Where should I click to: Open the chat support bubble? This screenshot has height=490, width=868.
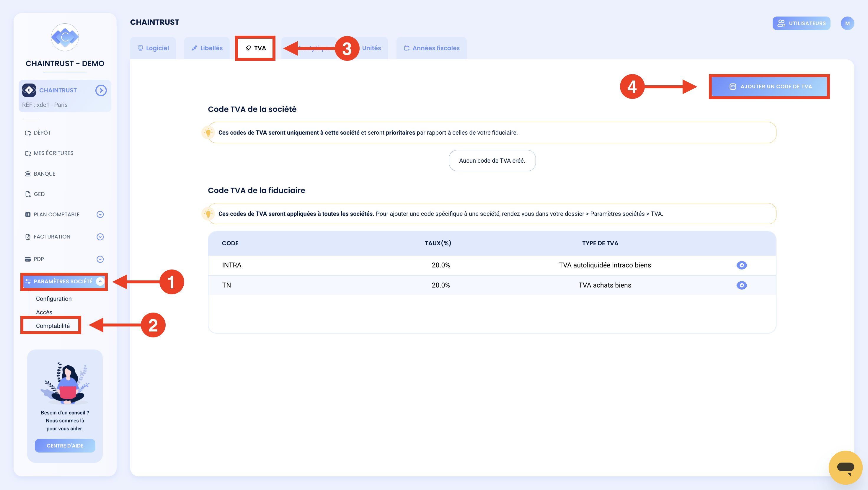click(x=846, y=468)
